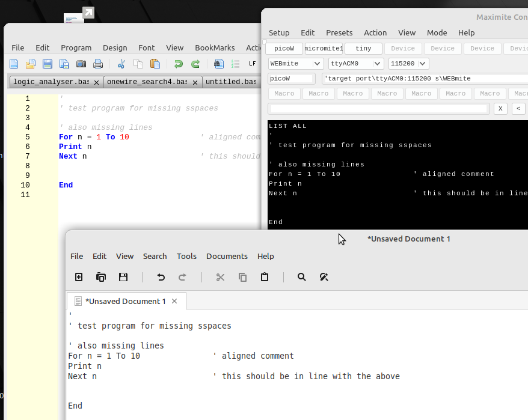The width and height of the screenshot is (528, 420).
Task: Open the ttyACM0 serial port dropdown
Action: click(378, 64)
